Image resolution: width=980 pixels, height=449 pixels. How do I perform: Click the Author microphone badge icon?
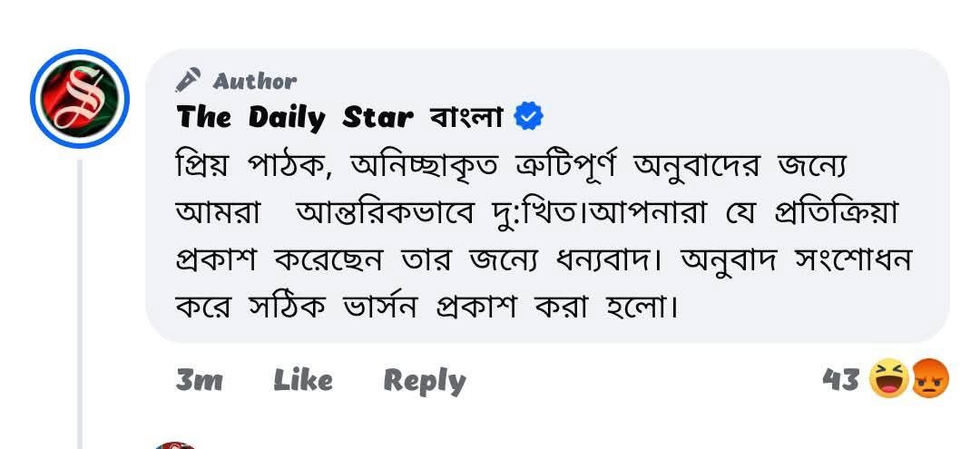tap(188, 80)
